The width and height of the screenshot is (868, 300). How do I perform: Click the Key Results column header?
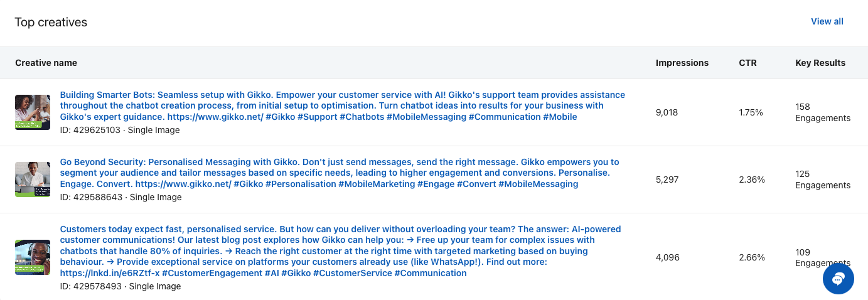[820, 63]
